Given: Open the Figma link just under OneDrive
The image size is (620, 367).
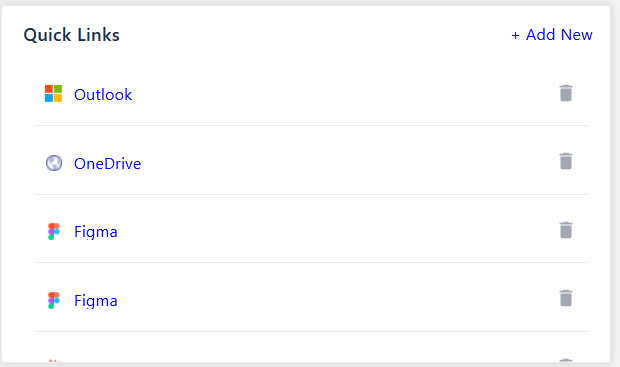Looking at the screenshot, I should pos(96,232).
